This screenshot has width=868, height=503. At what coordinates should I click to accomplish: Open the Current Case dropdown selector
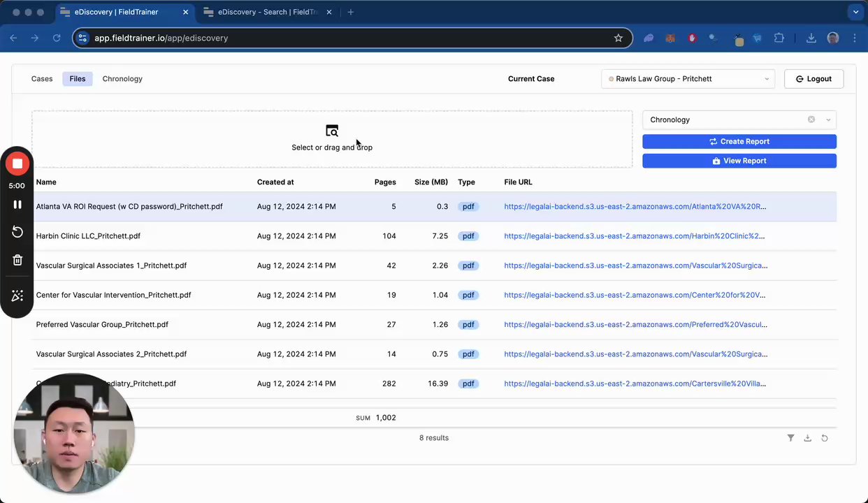coord(688,79)
